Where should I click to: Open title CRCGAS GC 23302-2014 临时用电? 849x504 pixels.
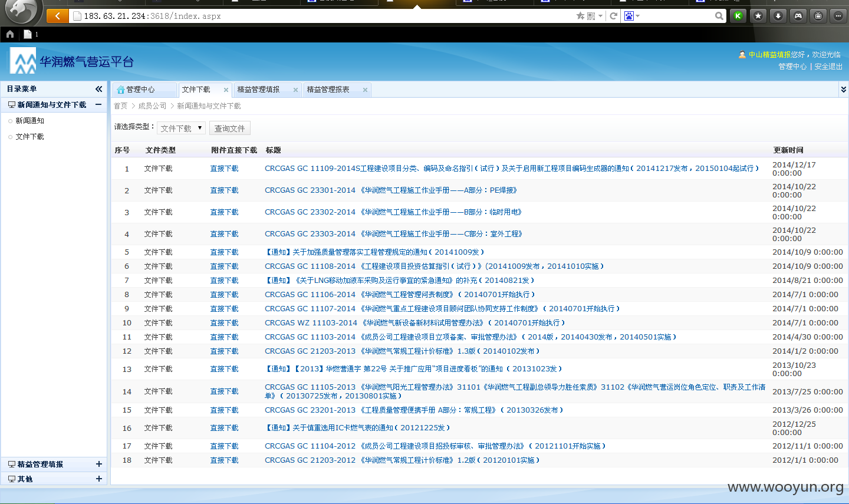(394, 212)
